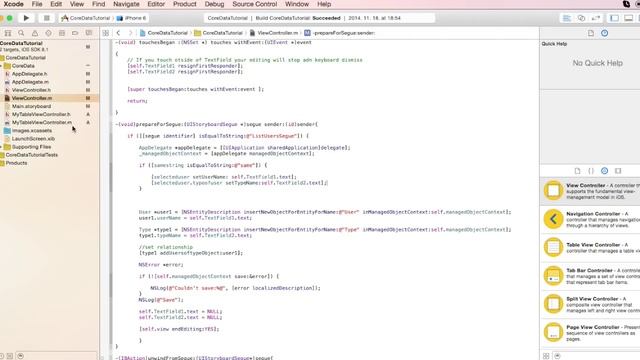Open related items grid in jump bar
640x360 pixels.
click(x=106, y=33)
